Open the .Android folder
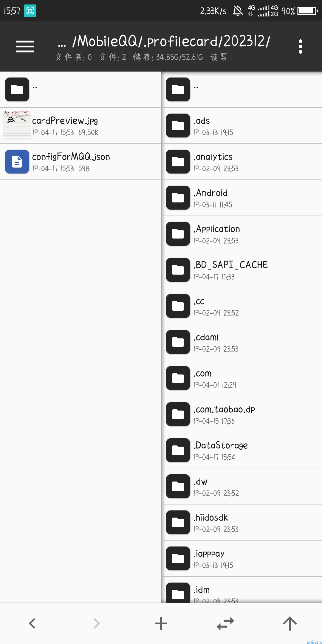 pos(242,198)
